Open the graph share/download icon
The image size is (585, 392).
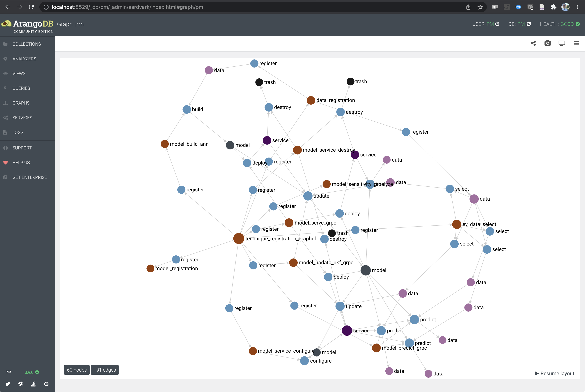[533, 43]
